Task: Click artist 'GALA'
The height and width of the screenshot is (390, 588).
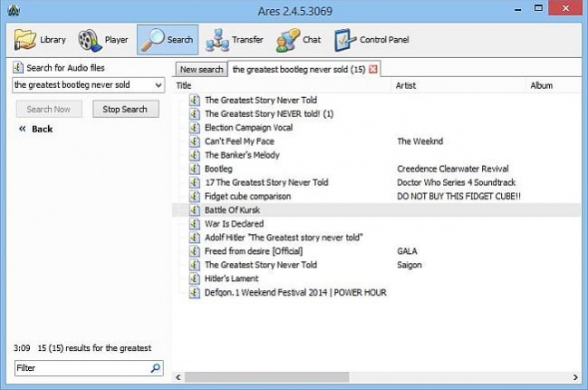Action: coord(407,251)
